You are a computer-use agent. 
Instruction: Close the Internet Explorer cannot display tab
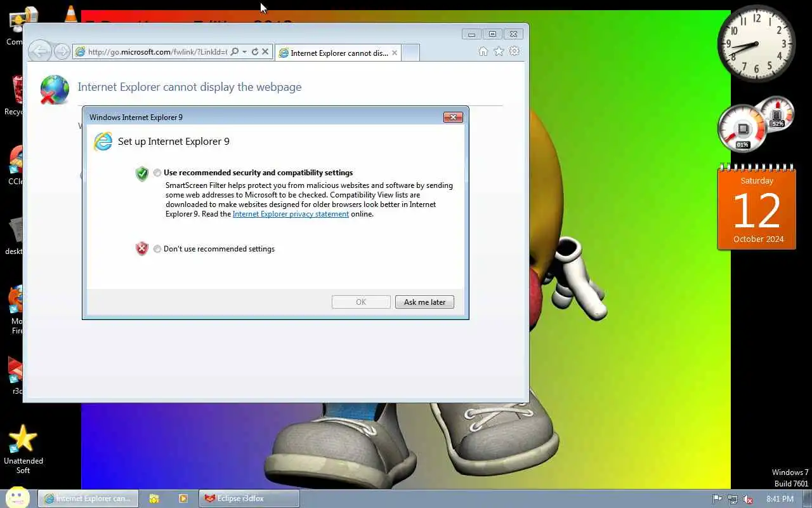(395, 53)
